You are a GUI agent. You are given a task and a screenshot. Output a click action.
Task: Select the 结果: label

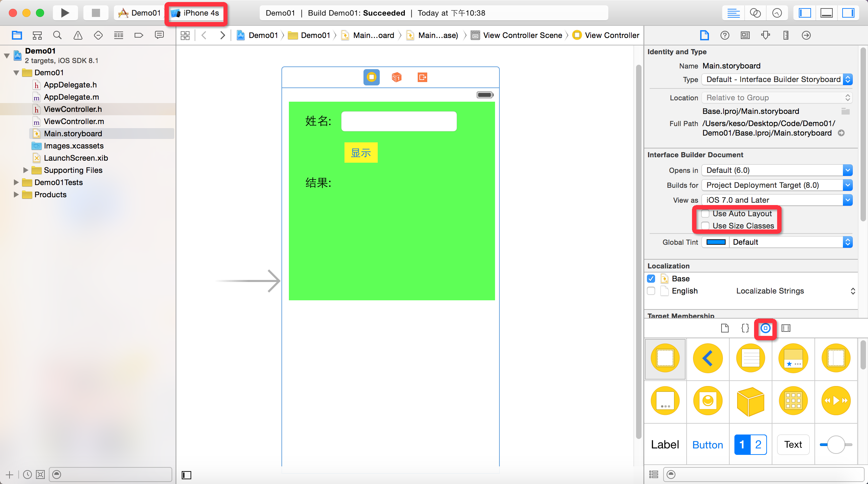click(318, 183)
